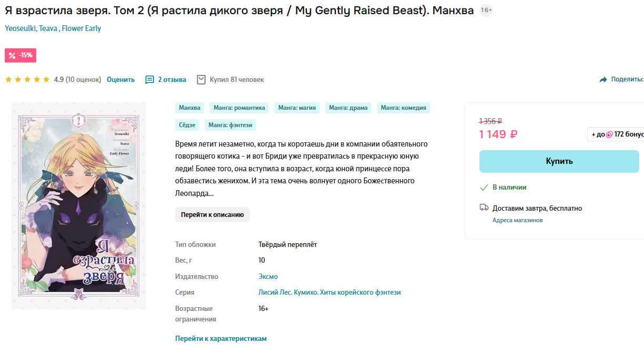The height and width of the screenshot is (364, 644).
Task: Click the 16+ age rating badge
Action: (486, 11)
